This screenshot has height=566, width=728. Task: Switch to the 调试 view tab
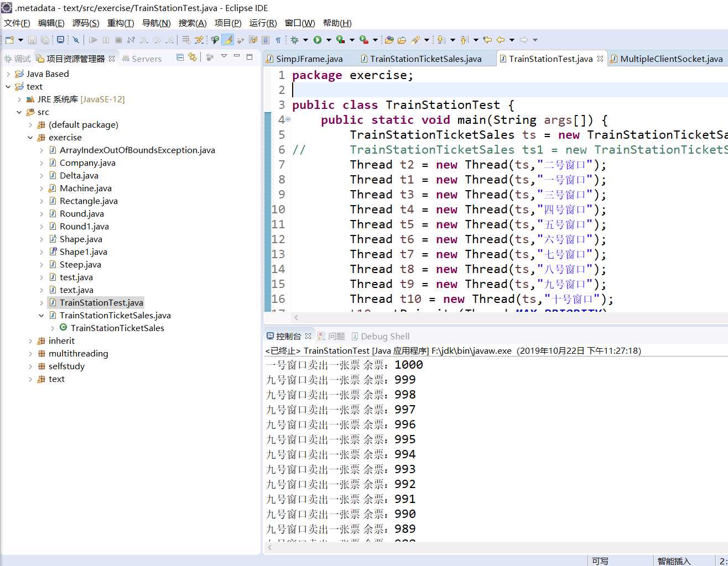[17, 59]
